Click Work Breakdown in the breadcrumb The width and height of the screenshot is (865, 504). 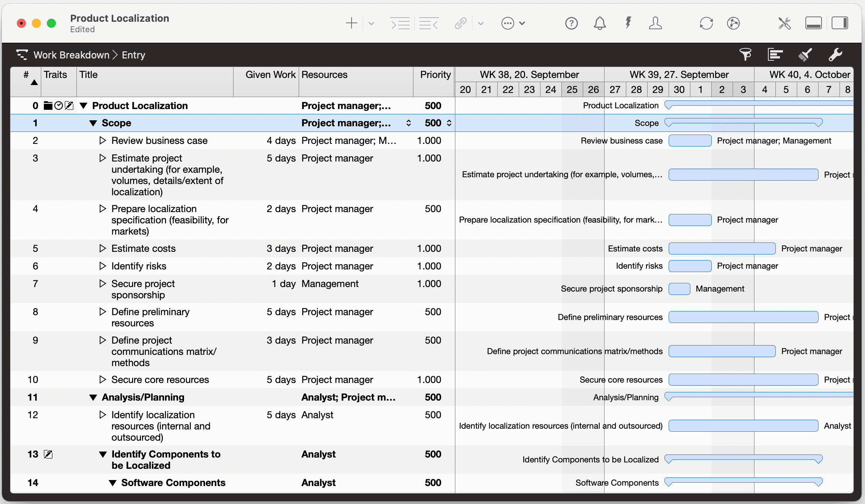point(71,55)
